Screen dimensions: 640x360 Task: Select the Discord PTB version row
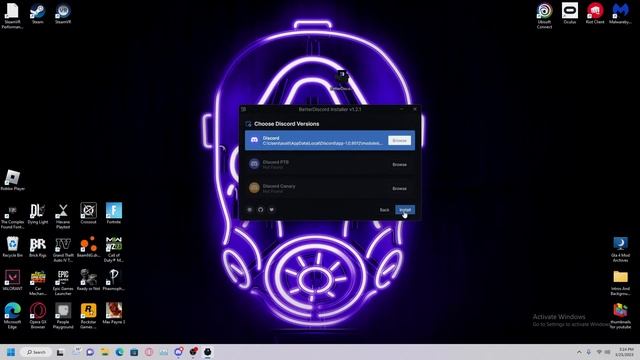330,164
